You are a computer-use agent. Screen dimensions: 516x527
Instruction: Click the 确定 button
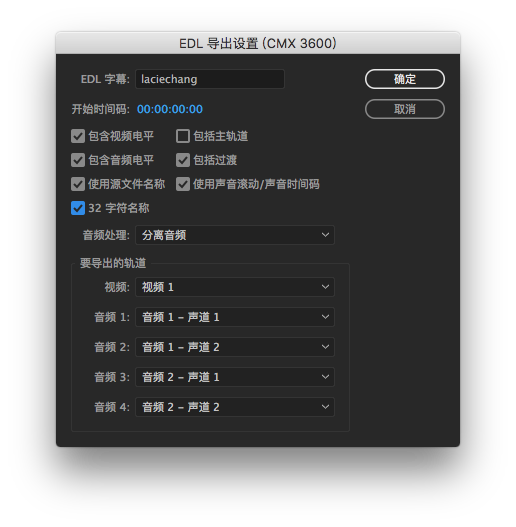405,79
